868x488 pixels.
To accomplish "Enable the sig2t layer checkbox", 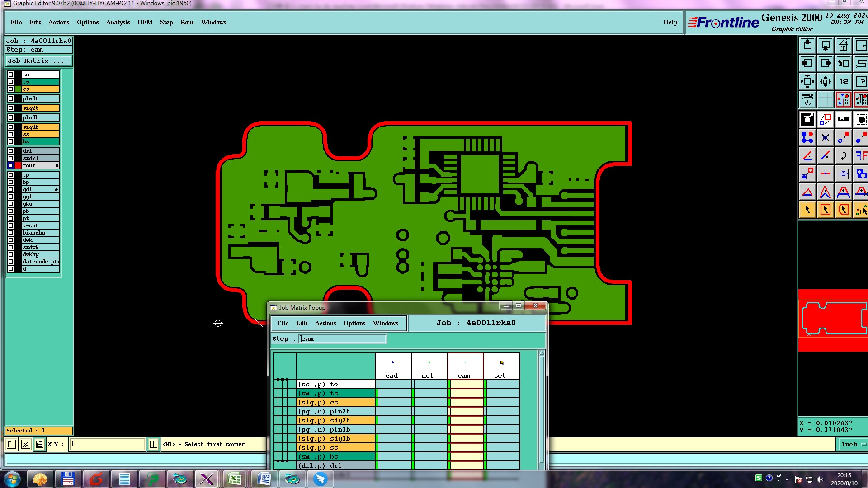I will point(11,108).
